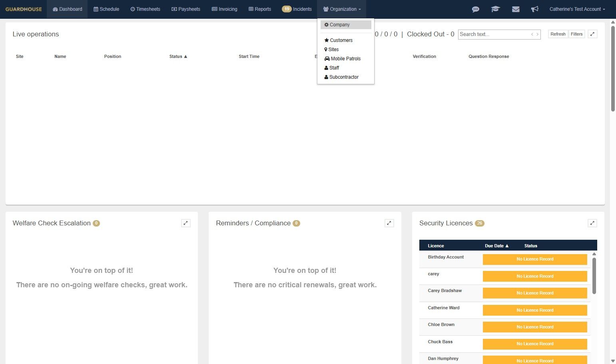Viewport: 616px width, 364px height.
Task: Open the Filters button
Action: point(576,34)
